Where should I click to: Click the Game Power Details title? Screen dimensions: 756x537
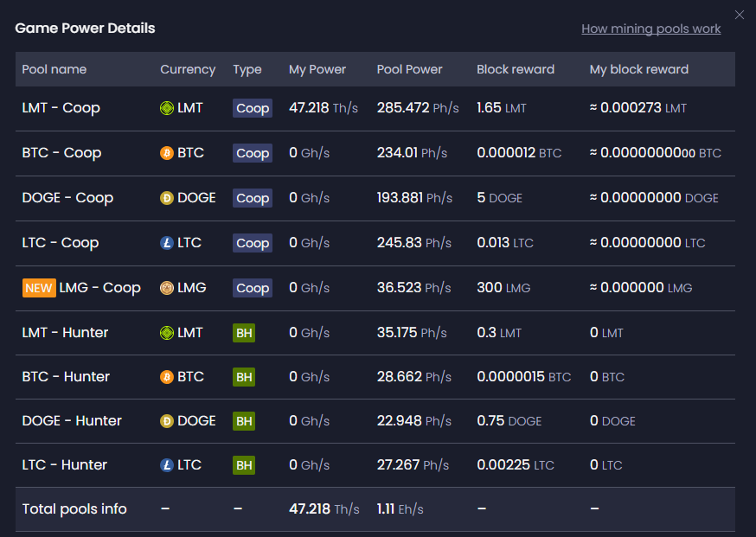[x=85, y=29]
